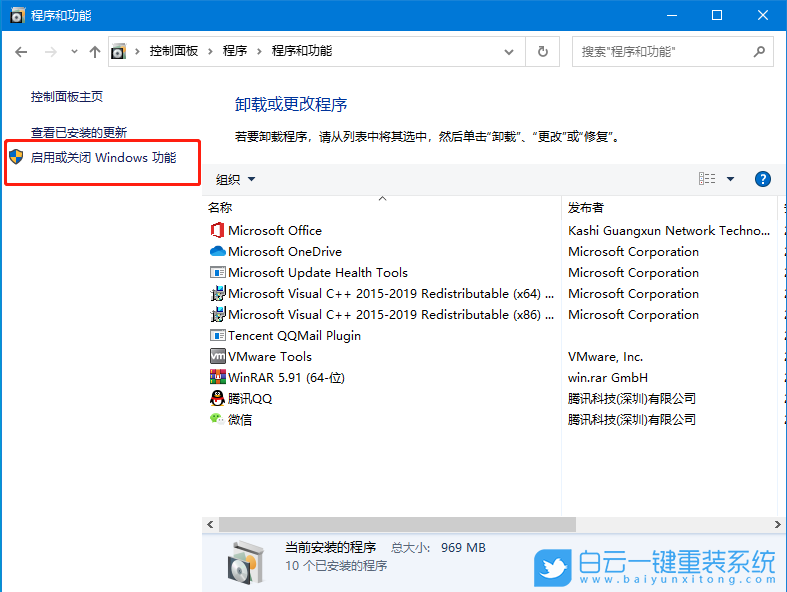Image resolution: width=787 pixels, height=592 pixels.
Task: Open 控制面板主页 link
Action: point(67,96)
